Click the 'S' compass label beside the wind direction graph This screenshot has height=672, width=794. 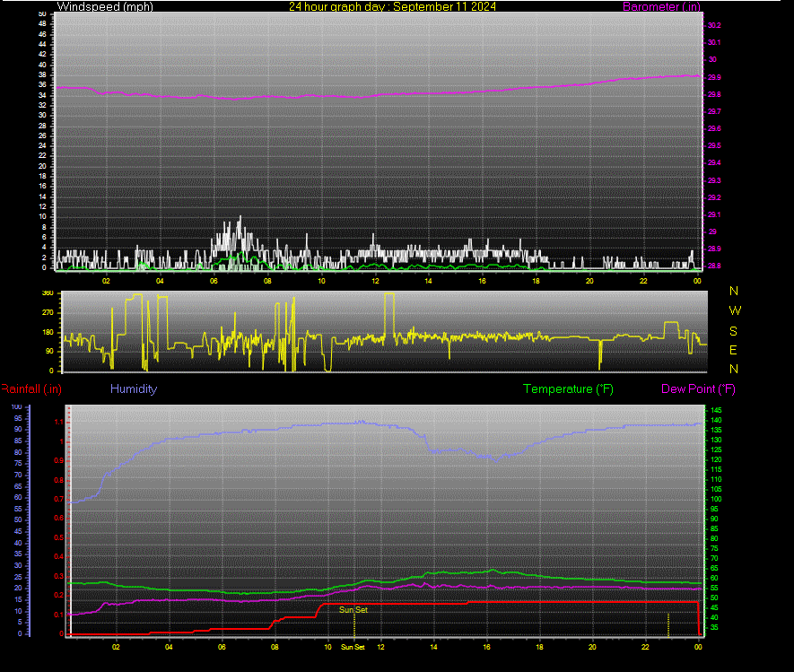[733, 331]
